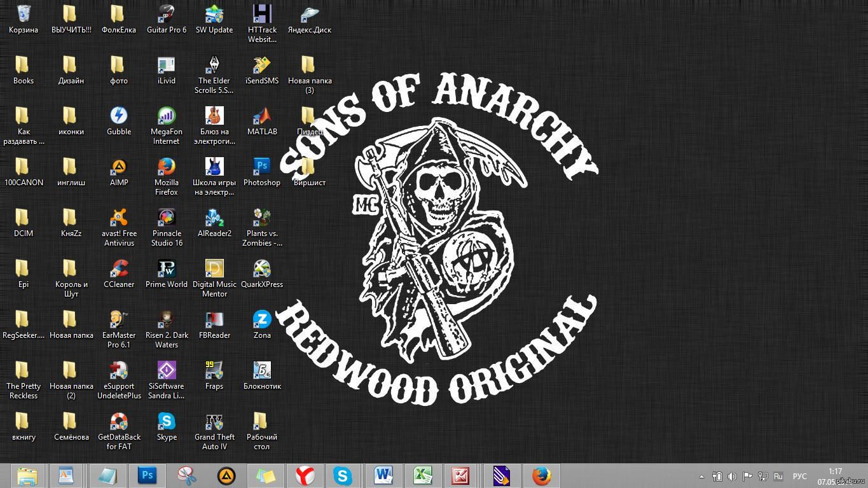
Task: Select the FBReader desktop shortcut
Action: pos(214,324)
